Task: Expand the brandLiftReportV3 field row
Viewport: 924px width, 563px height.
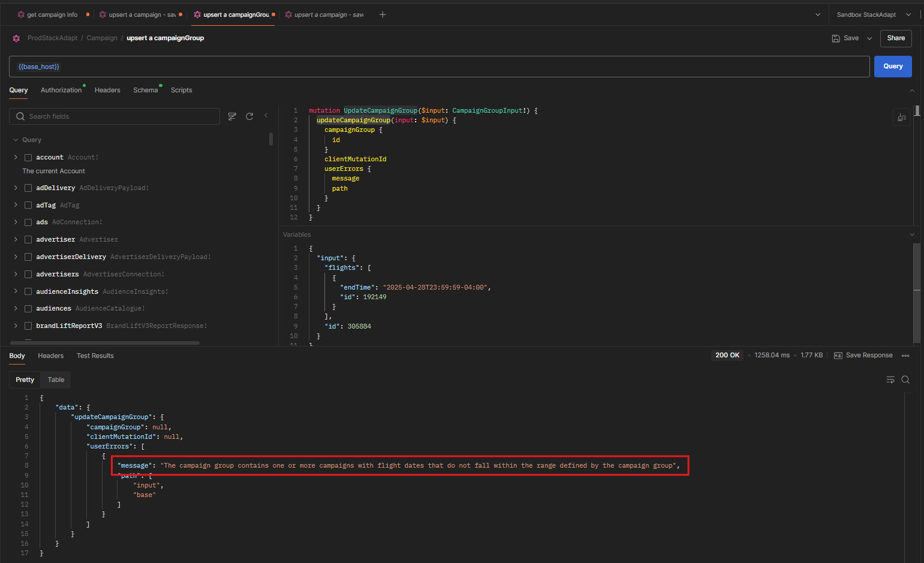Action: point(16,326)
